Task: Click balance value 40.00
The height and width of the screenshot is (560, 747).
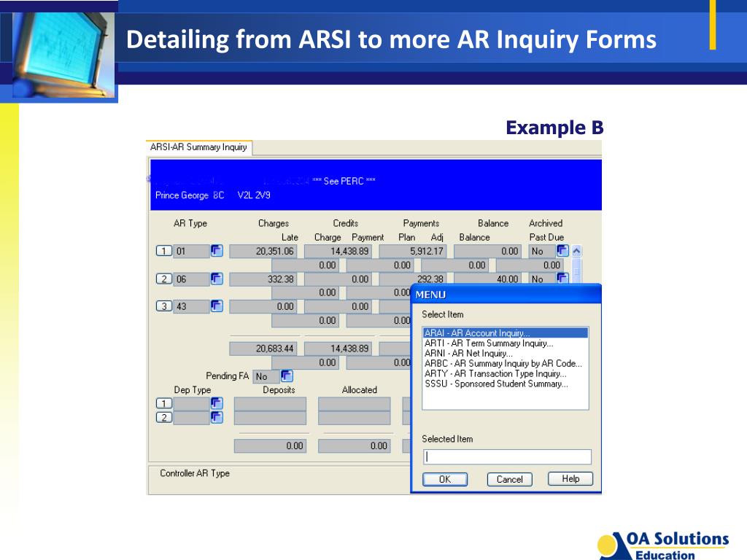Action: [487, 279]
